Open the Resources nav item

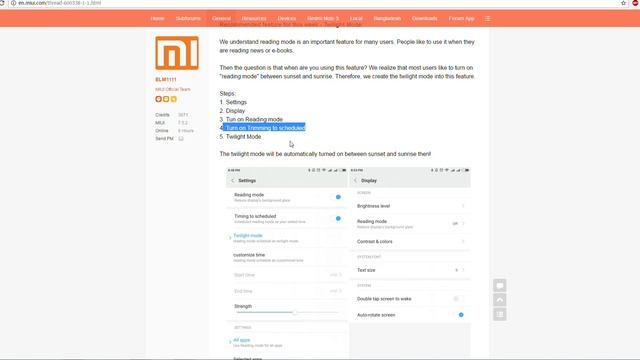pos(254,18)
